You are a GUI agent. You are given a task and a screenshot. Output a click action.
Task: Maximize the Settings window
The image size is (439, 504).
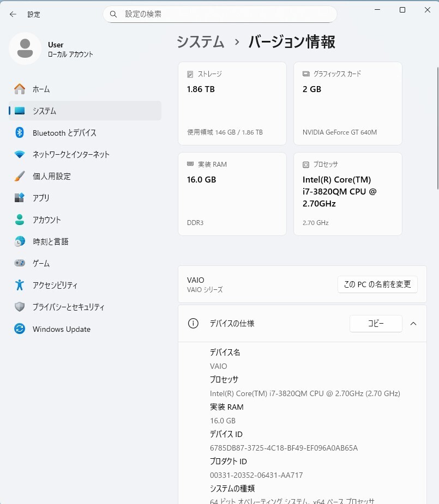pyautogui.click(x=402, y=10)
